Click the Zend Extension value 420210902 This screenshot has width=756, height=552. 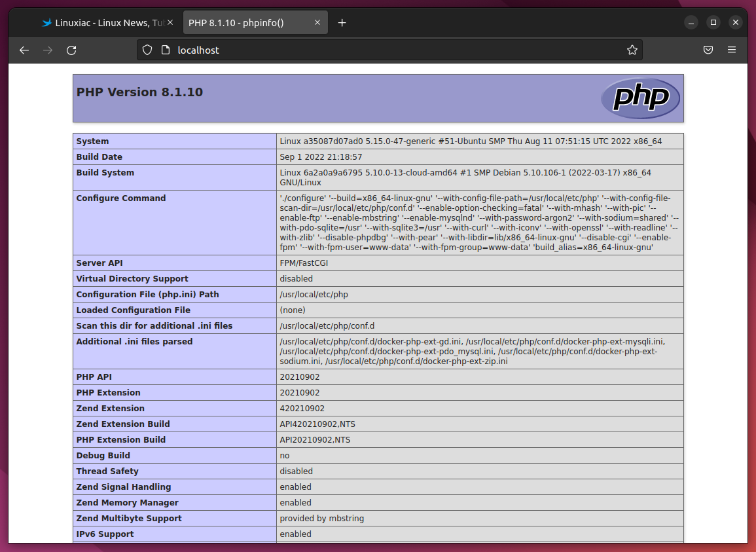point(302,408)
